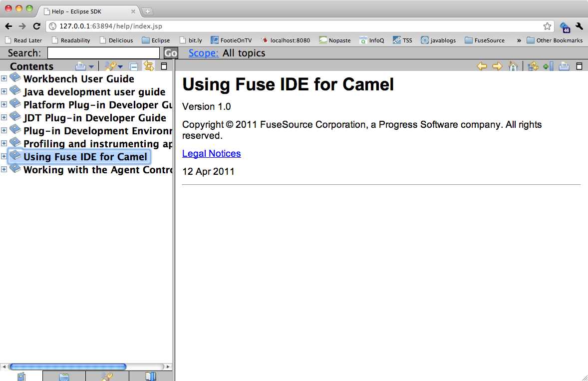Switch to the Search Results tab at bottom

pos(107,376)
